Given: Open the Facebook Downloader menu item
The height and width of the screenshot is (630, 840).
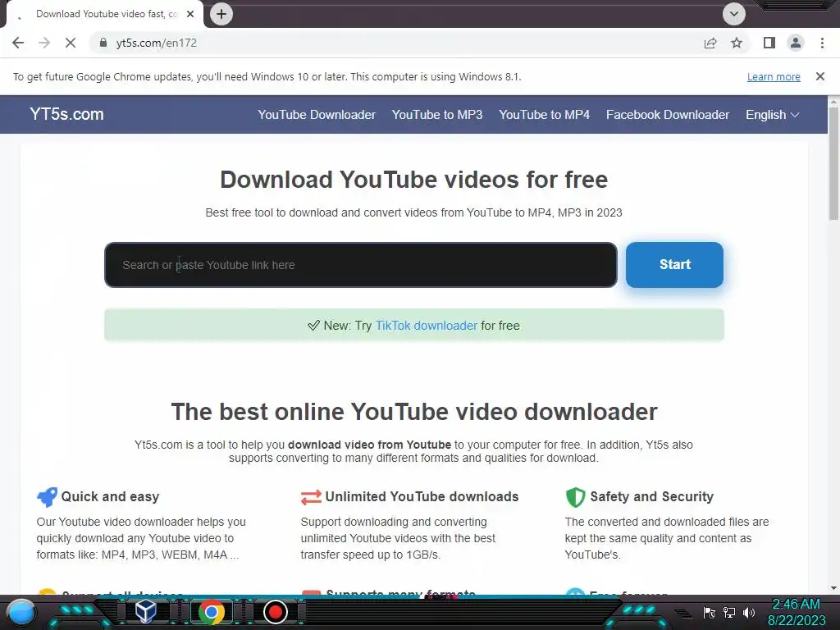Looking at the screenshot, I should 668,115.
